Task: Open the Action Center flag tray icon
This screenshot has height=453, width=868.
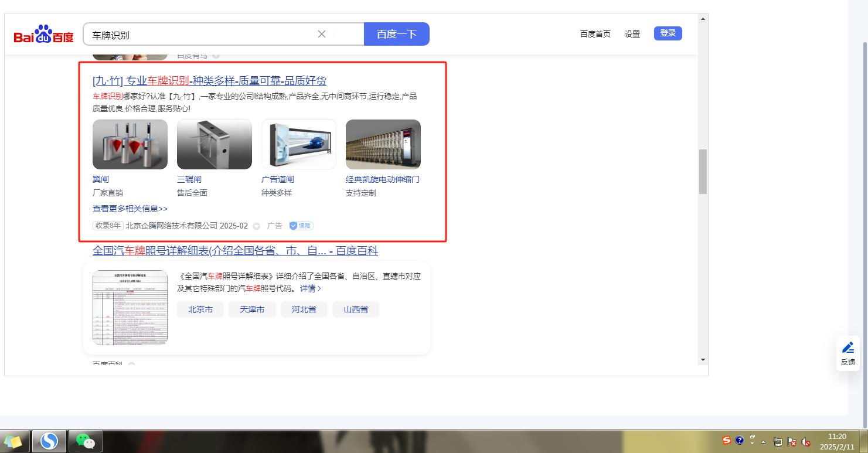Action: tap(792, 442)
